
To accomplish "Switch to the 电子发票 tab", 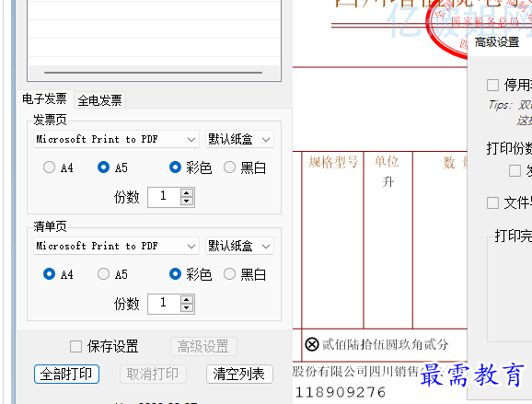I will pos(44,99).
